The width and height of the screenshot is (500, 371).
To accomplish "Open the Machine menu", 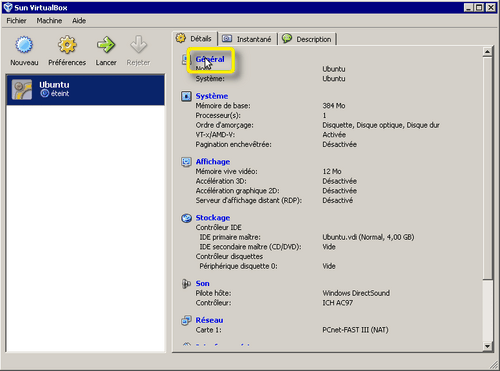I will pyautogui.click(x=49, y=21).
